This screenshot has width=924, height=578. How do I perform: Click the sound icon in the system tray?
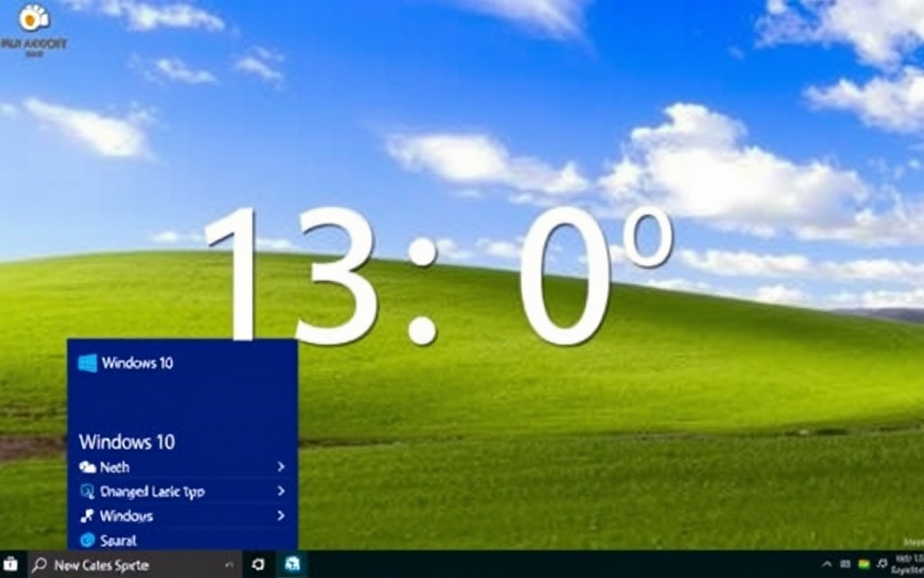point(882,564)
